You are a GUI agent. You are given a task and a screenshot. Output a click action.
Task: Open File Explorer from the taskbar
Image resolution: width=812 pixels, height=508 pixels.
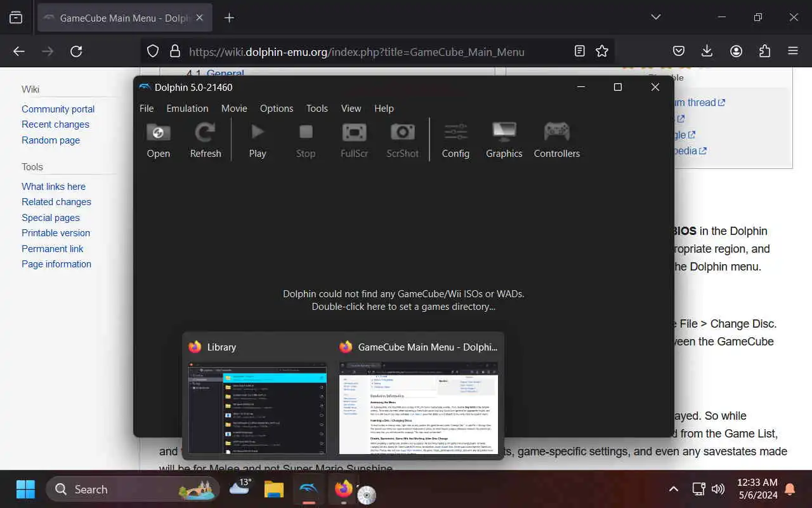click(x=274, y=489)
